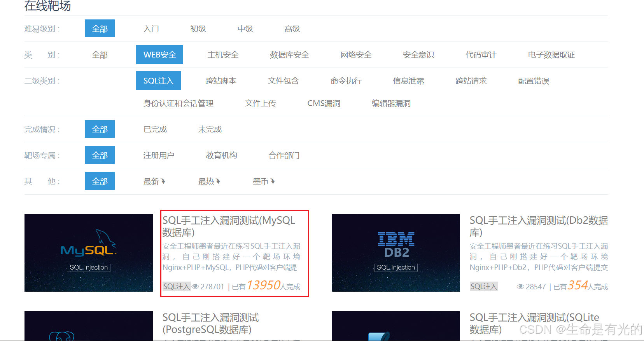The height and width of the screenshot is (341, 644).
Task: Select the 身份认证和会话管理 subcategory
Action: [x=178, y=103]
